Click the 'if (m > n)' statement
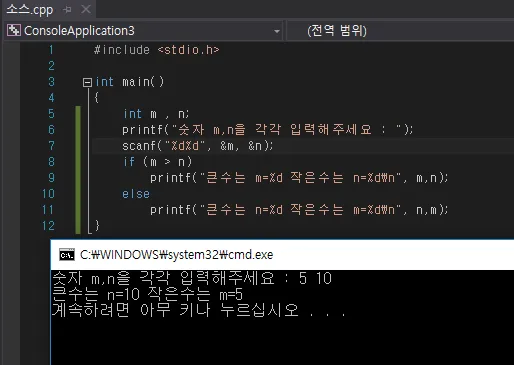Viewport: 514px width, 365px height. coord(158,162)
